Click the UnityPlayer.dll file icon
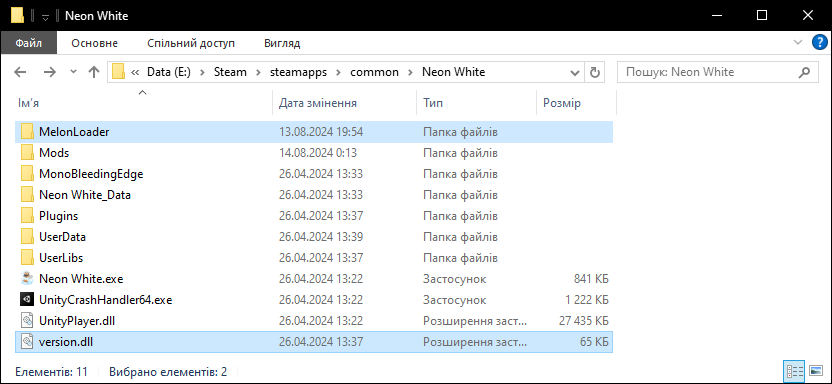This screenshot has height=384, width=832. (x=28, y=321)
